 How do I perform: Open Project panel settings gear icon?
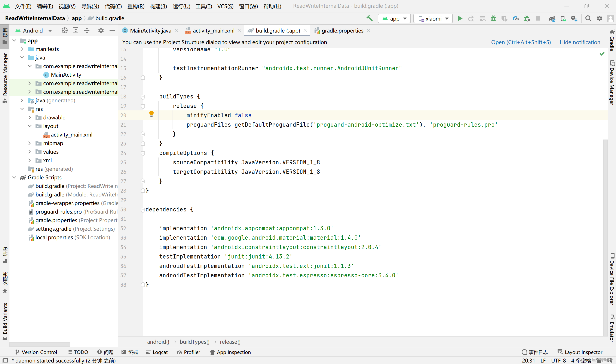click(101, 30)
